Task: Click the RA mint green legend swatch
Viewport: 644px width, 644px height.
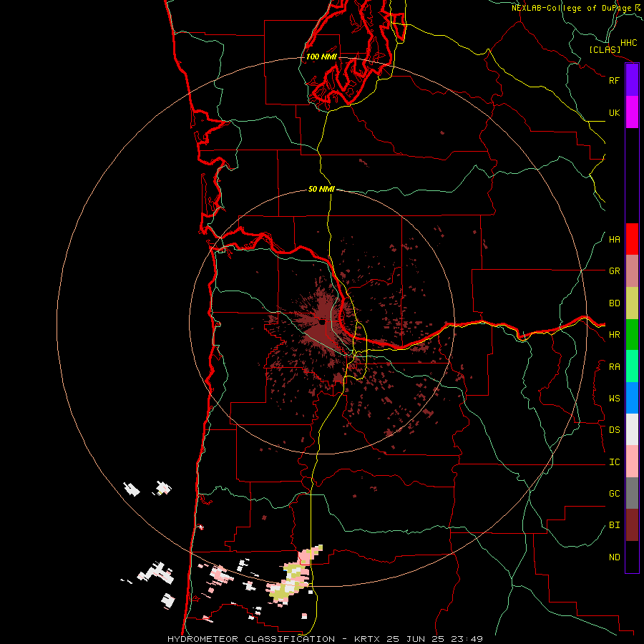Action: coord(632,366)
